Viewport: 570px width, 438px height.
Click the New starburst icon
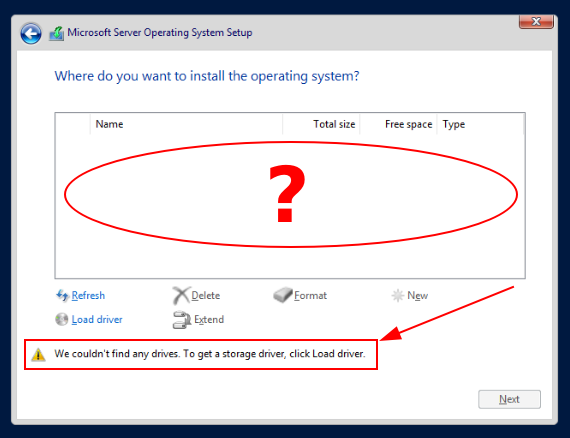pyautogui.click(x=398, y=296)
